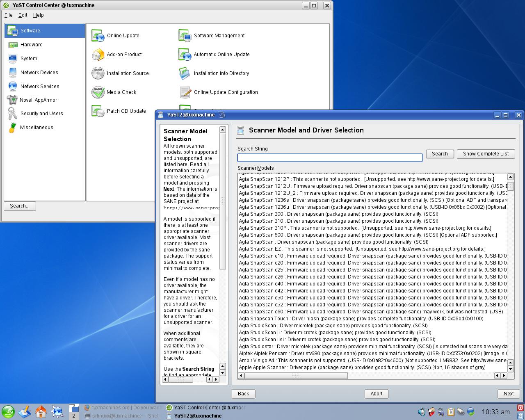Viewport: 525px width, 420px height.
Task: Select Agfa SnapScan 1212P scanner row
Action: pyautogui.click(x=372, y=179)
